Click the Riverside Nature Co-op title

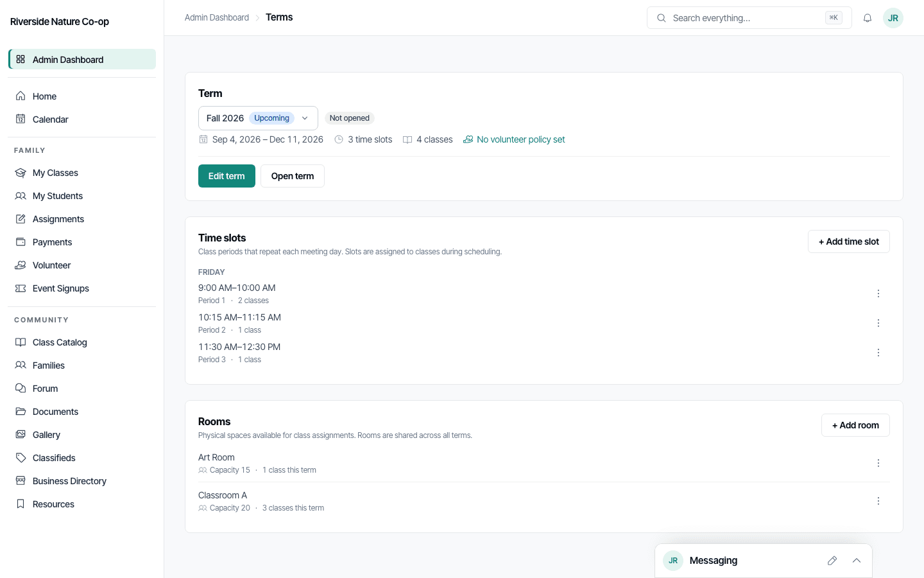coord(60,22)
